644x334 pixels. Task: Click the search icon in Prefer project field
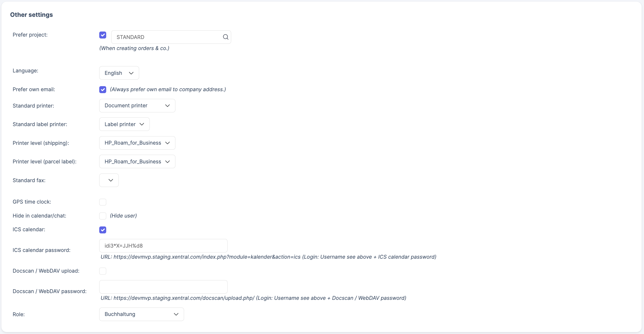point(225,37)
